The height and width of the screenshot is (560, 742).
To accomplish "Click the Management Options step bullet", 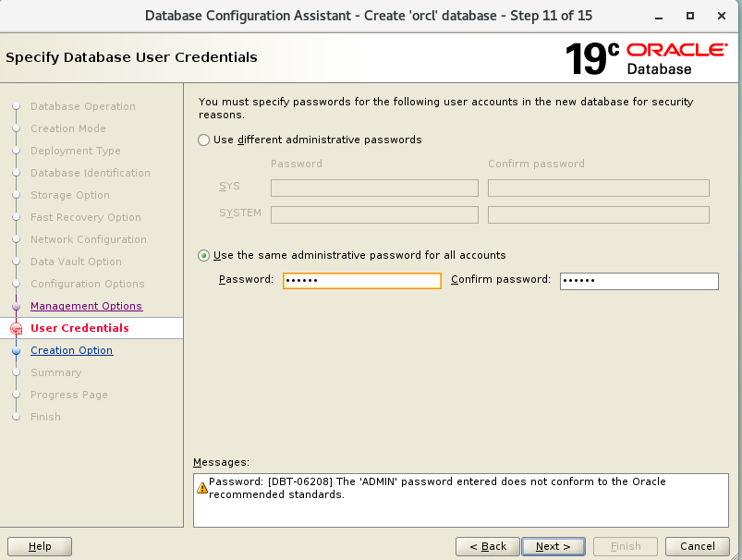I will click(16, 306).
